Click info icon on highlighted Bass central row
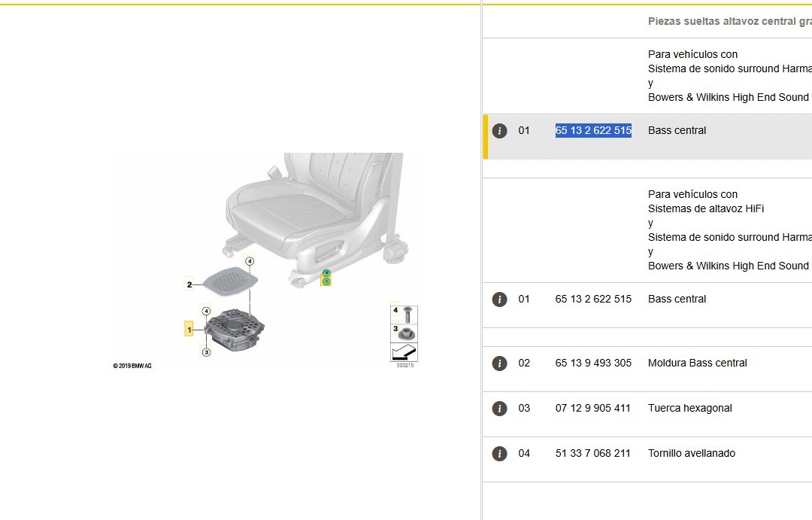The image size is (812, 520). tap(499, 131)
